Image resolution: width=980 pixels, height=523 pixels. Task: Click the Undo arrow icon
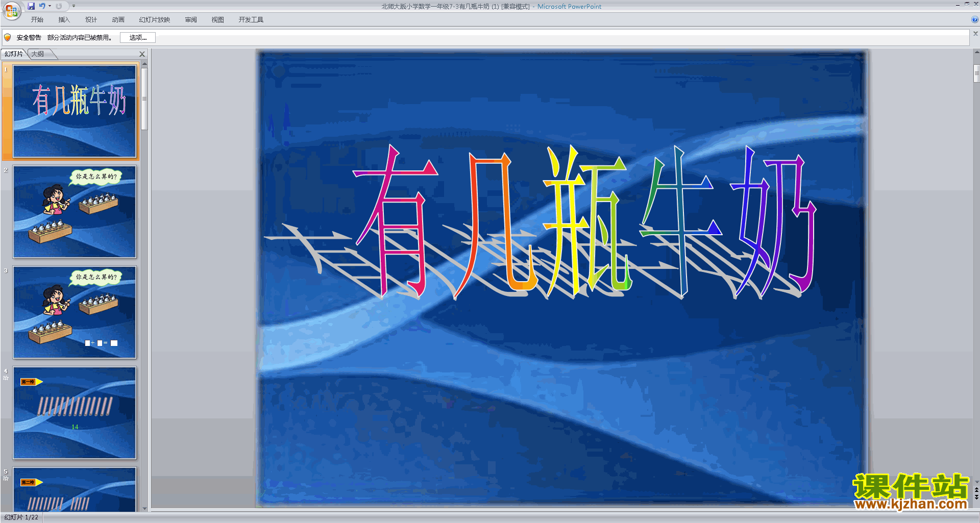click(x=42, y=6)
